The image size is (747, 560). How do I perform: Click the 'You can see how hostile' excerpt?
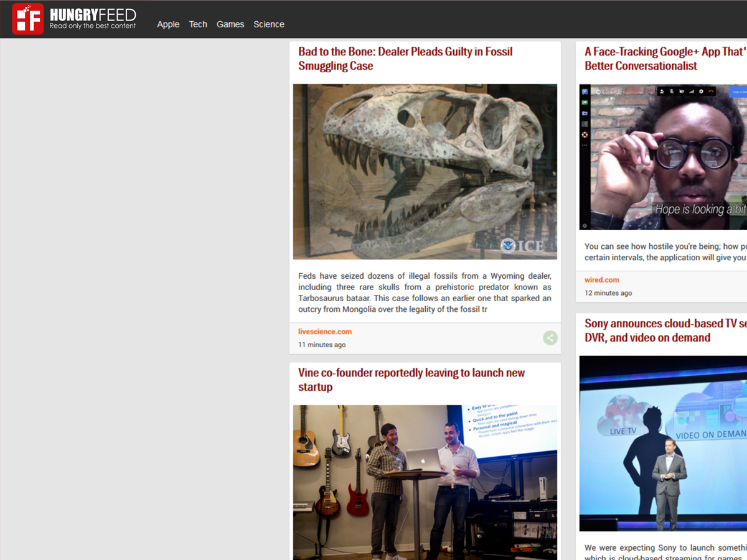[665, 252]
